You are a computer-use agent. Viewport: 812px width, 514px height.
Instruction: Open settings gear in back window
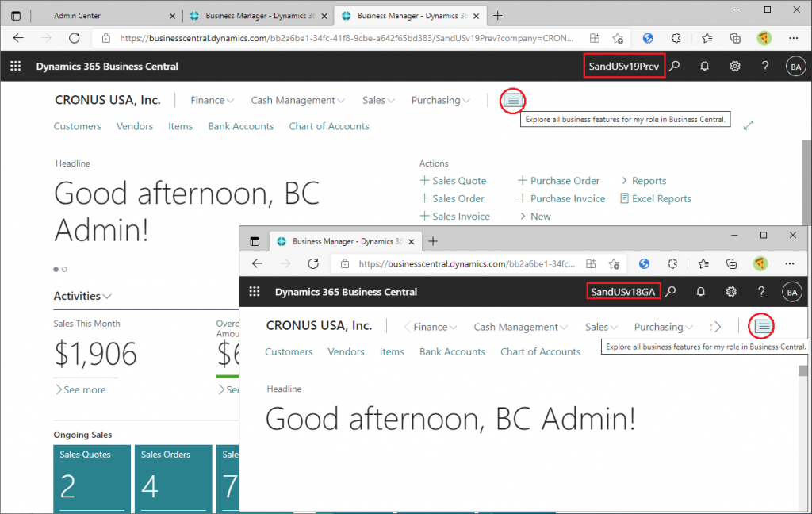tap(735, 67)
